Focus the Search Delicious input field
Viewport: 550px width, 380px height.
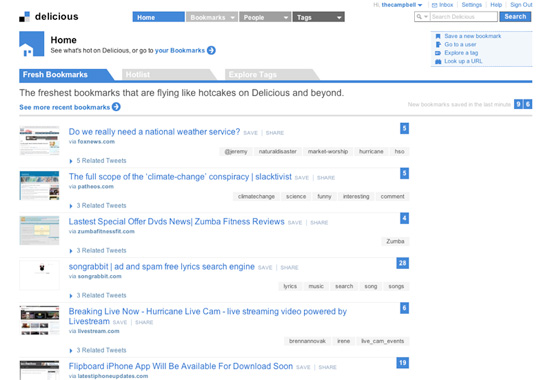click(464, 16)
